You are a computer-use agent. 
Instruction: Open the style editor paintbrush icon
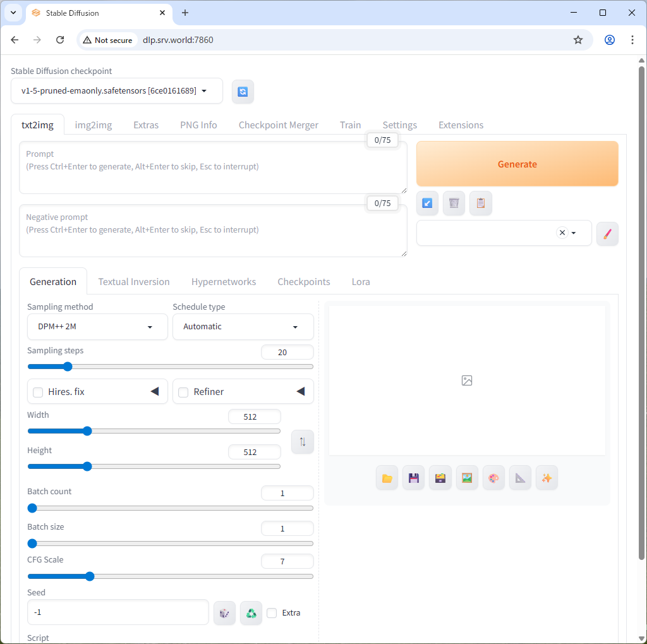[x=607, y=234]
